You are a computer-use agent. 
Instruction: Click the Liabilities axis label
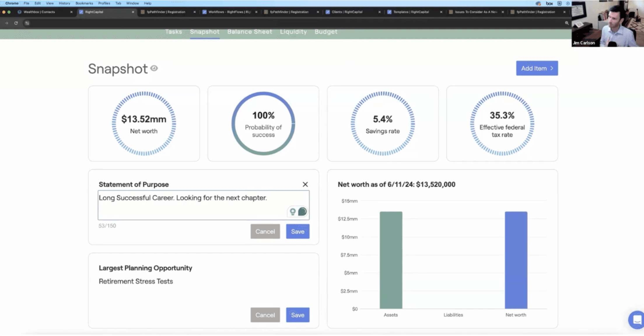tap(453, 315)
